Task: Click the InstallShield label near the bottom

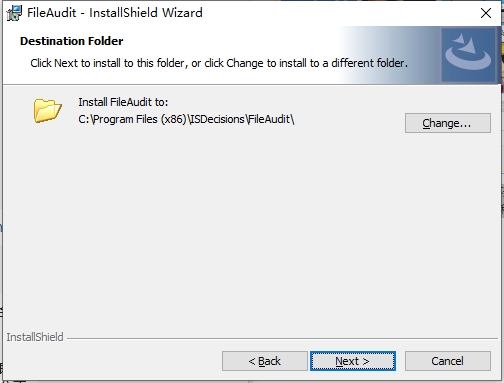Action: 35,337
